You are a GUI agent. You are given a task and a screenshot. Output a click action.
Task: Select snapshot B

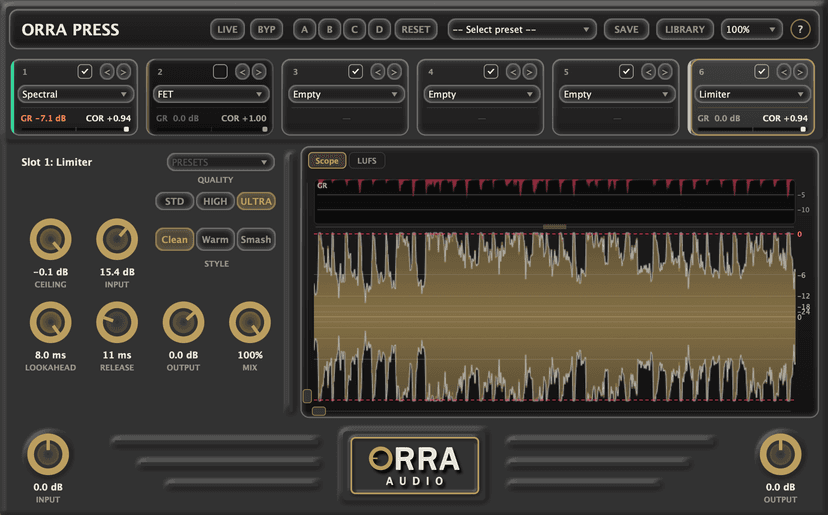(330, 30)
